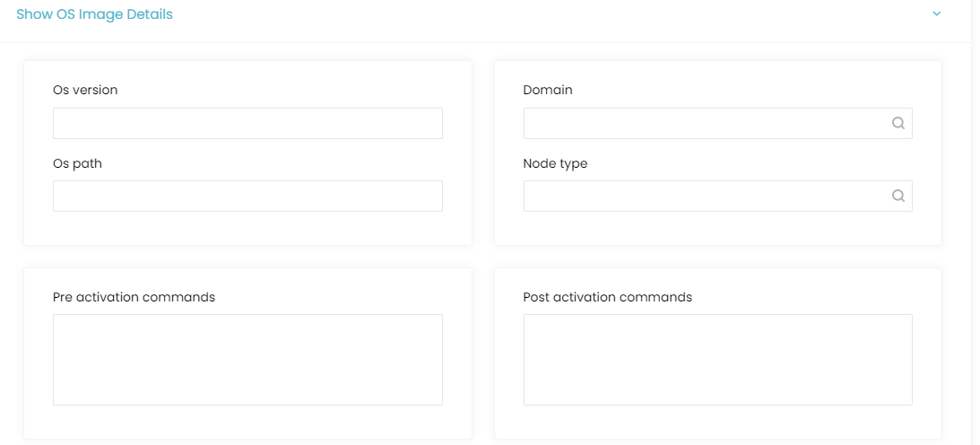Click the Node type label text
The image size is (980, 445).
pos(555,164)
